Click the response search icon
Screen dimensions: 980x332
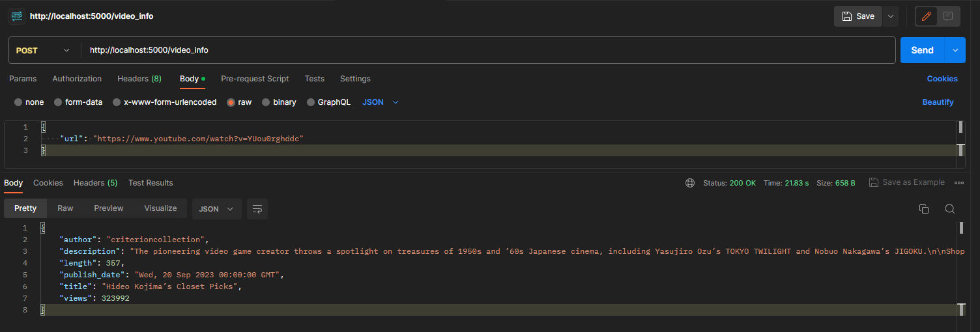(950, 209)
